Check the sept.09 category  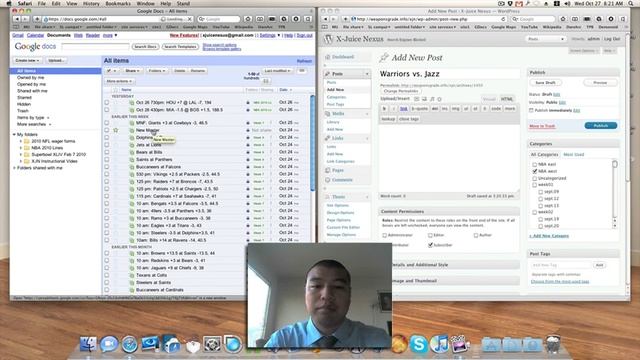pos(540,192)
